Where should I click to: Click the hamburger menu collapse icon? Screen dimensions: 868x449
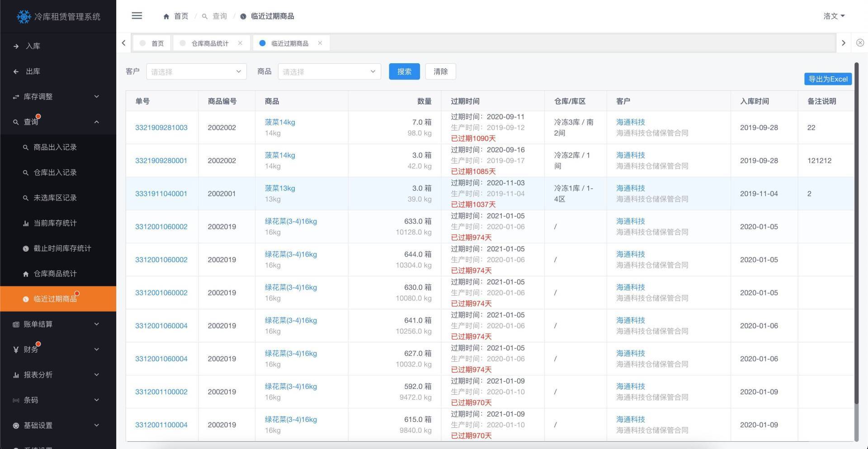pyautogui.click(x=137, y=16)
